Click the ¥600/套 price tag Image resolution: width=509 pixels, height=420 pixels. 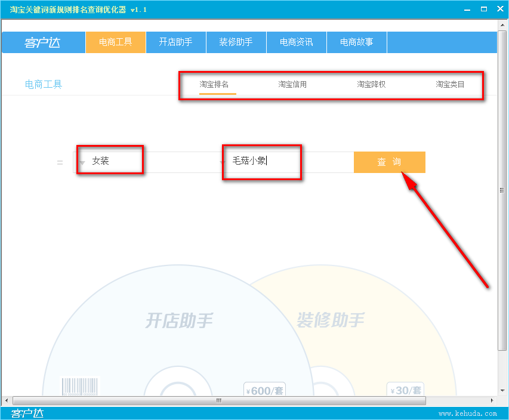tap(264, 390)
